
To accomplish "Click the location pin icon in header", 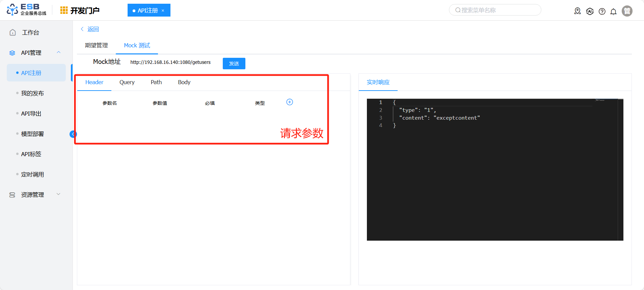I will [578, 11].
